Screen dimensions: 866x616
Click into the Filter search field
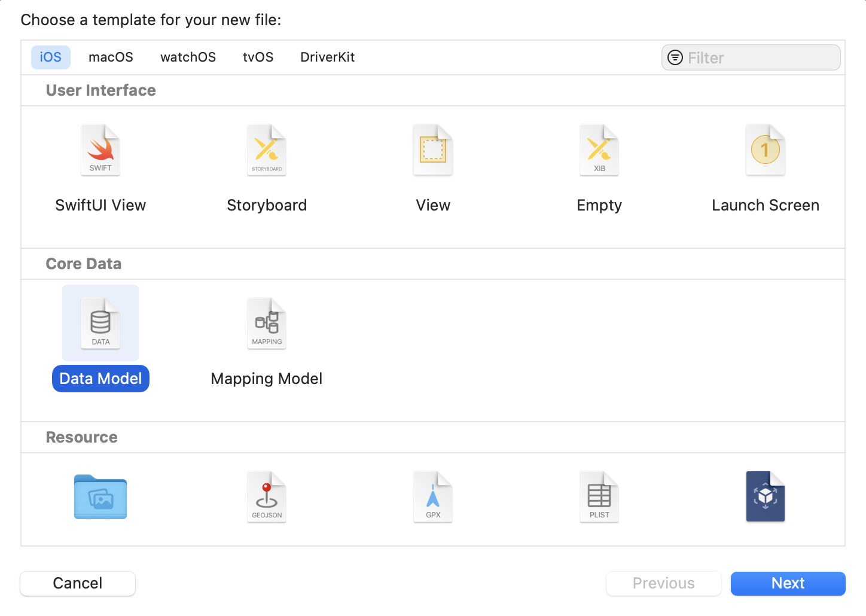[760, 58]
